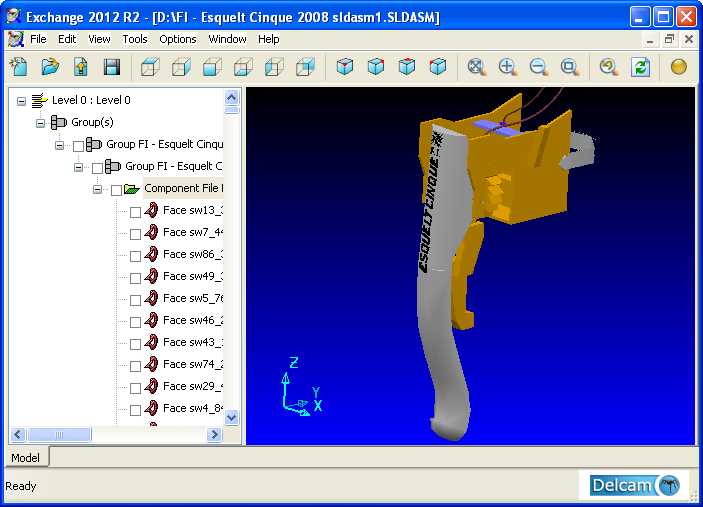Screen dimensions: 703x507
Task: Choose the fourth isometric view cube icon
Action: (x=438, y=67)
